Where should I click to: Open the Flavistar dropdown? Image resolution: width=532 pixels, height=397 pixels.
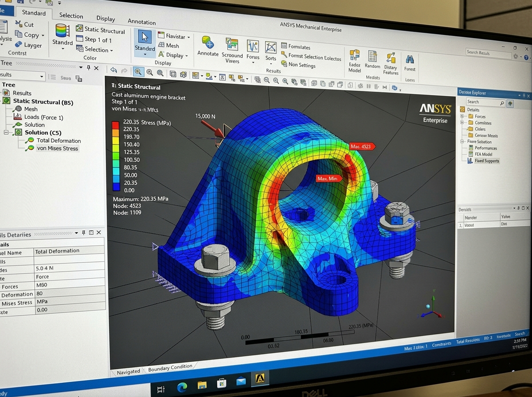point(188,37)
